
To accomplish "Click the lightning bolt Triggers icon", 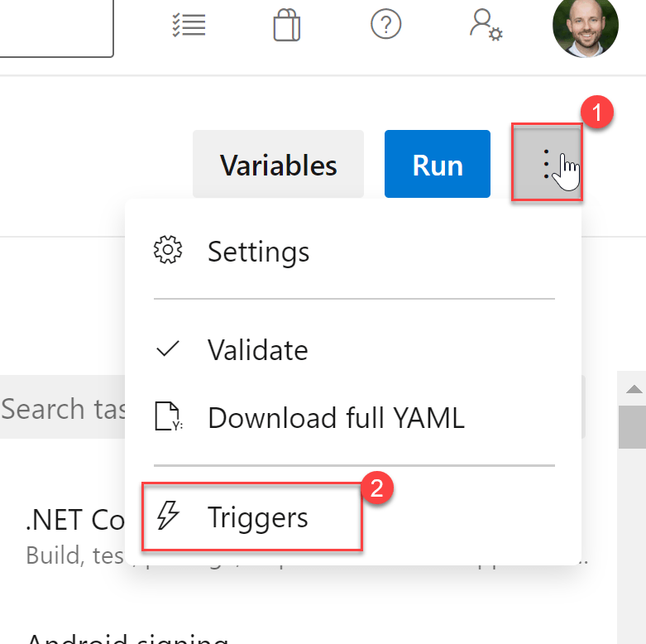I will point(169,517).
